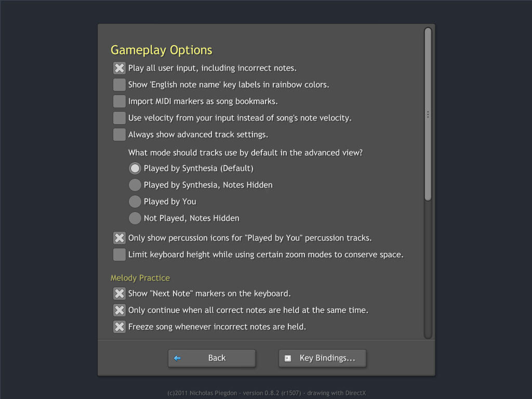Image resolution: width=532 pixels, height=399 pixels.
Task: Uncheck 'Play all user input' option
Action: (x=119, y=68)
